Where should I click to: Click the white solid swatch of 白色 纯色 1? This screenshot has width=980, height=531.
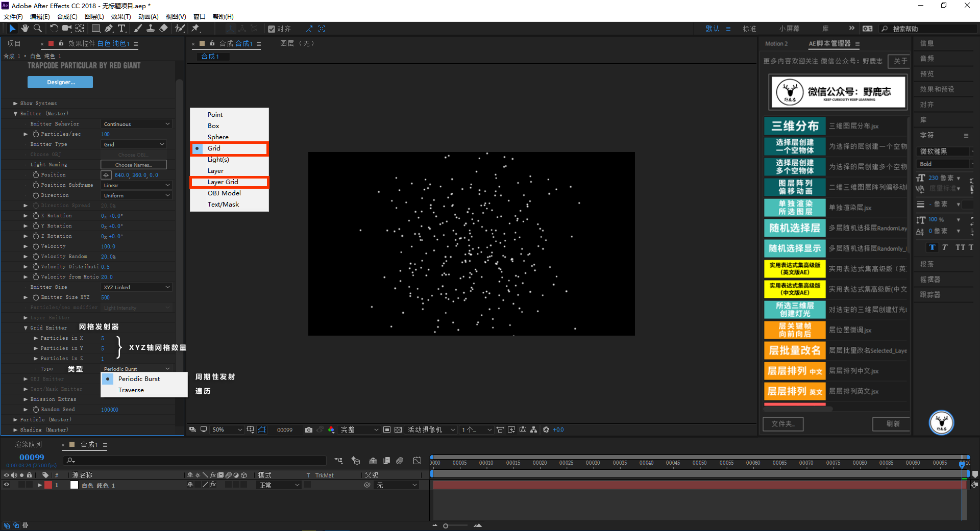74,485
